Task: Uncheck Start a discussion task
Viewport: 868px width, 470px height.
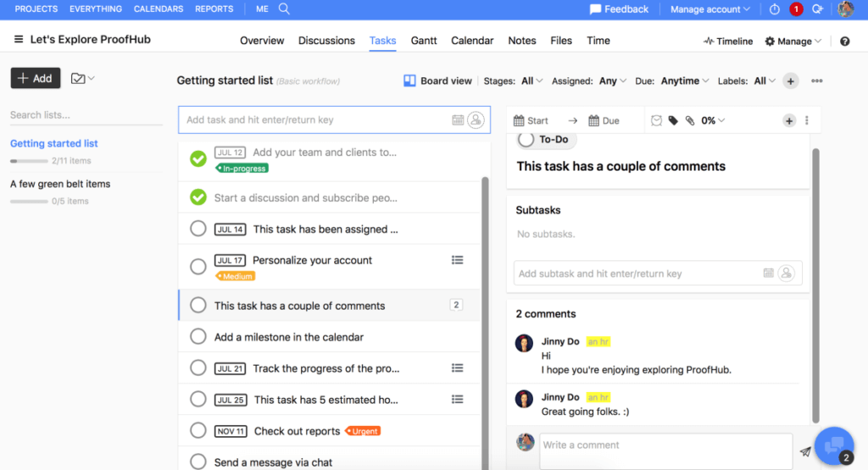Action: pos(198,198)
